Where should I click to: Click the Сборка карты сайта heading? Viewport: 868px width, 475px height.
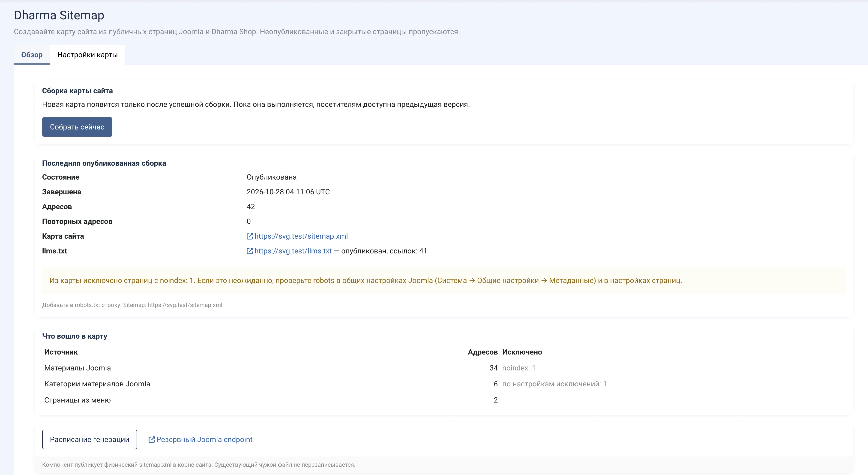click(77, 91)
